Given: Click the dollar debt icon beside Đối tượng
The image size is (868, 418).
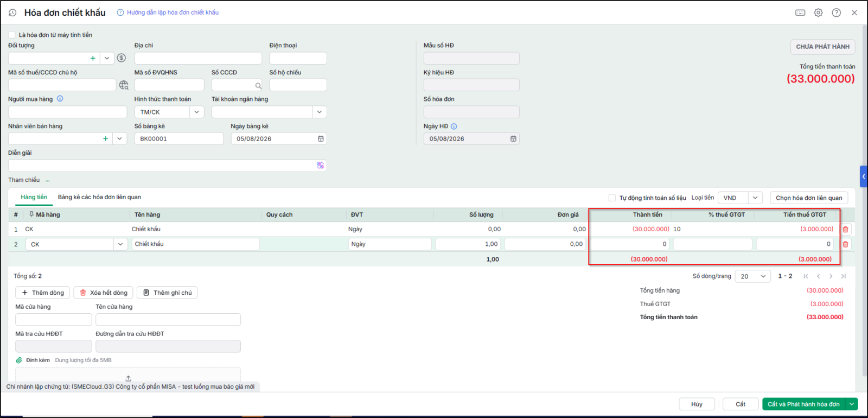Looking at the screenshot, I should pyautogui.click(x=122, y=58).
